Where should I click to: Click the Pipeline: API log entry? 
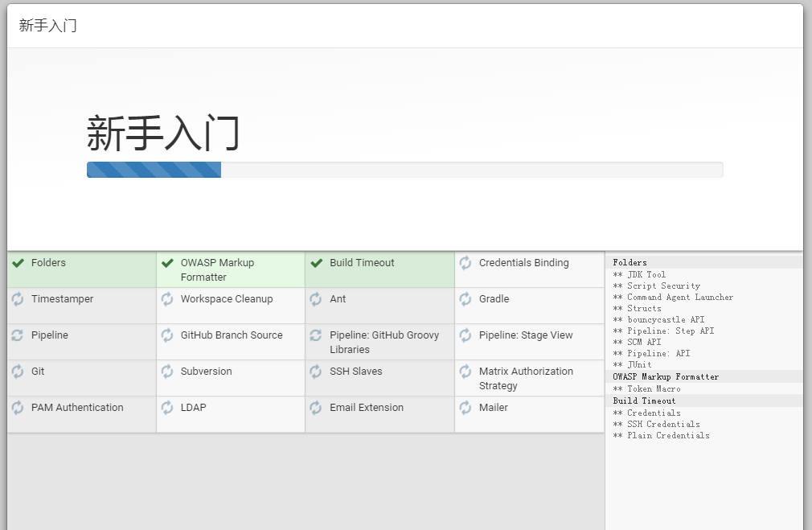pyautogui.click(x=651, y=353)
